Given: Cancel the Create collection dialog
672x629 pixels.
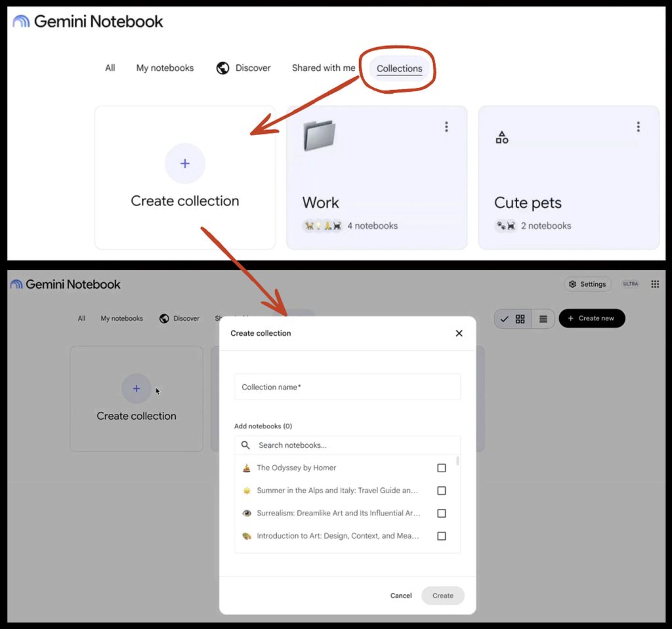Looking at the screenshot, I should (x=401, y=596).
